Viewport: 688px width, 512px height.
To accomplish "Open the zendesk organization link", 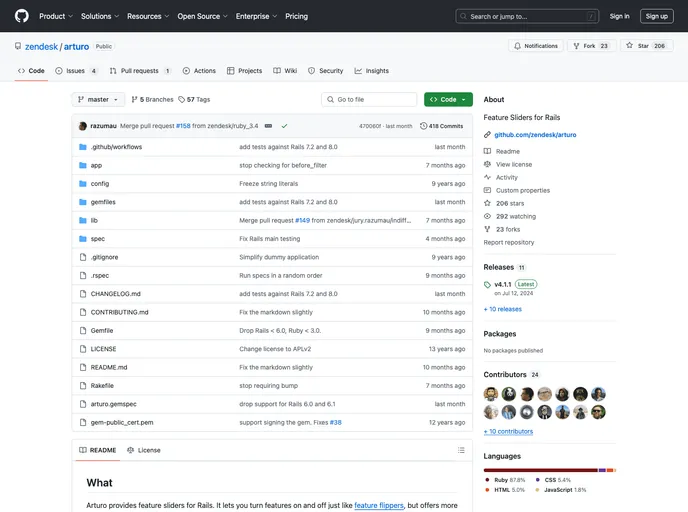I will 41,47.
